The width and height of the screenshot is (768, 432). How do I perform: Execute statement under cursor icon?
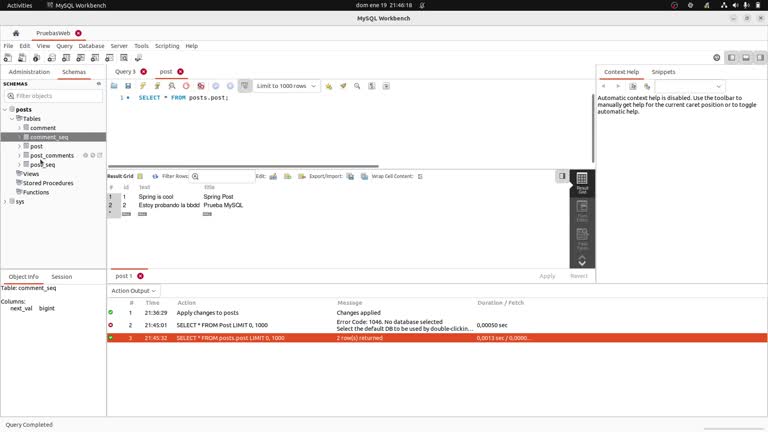[x=157, y=86]
